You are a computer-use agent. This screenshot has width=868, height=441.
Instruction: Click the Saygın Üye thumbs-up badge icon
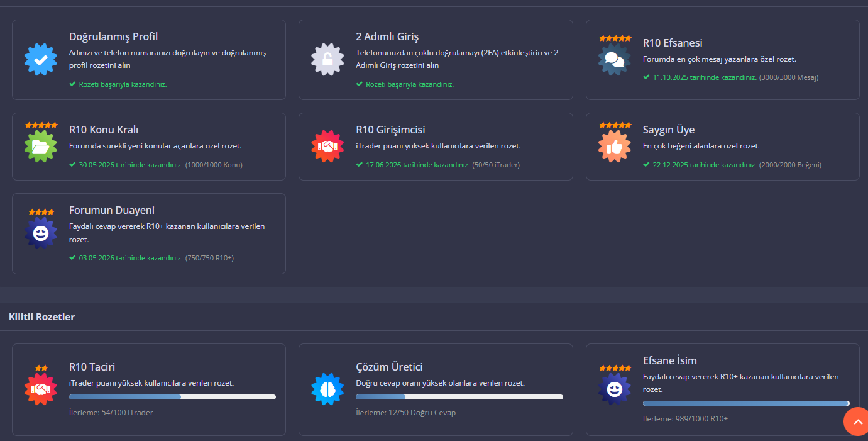tap(615, 147)
